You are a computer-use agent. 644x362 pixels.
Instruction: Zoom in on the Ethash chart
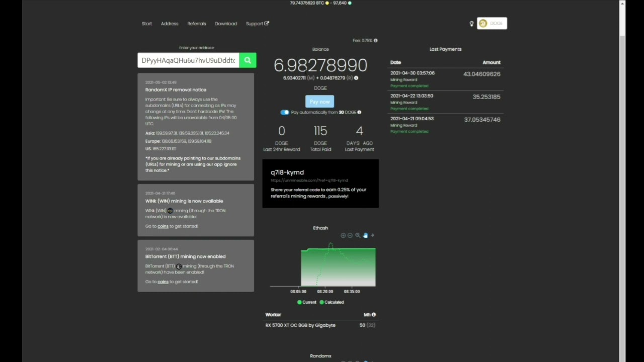(343, 235)
